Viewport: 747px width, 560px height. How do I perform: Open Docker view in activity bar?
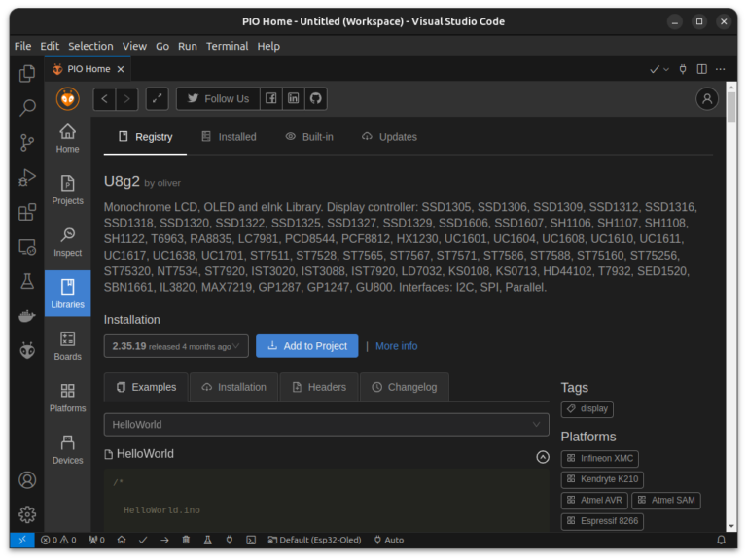click(x=27, y=316)
